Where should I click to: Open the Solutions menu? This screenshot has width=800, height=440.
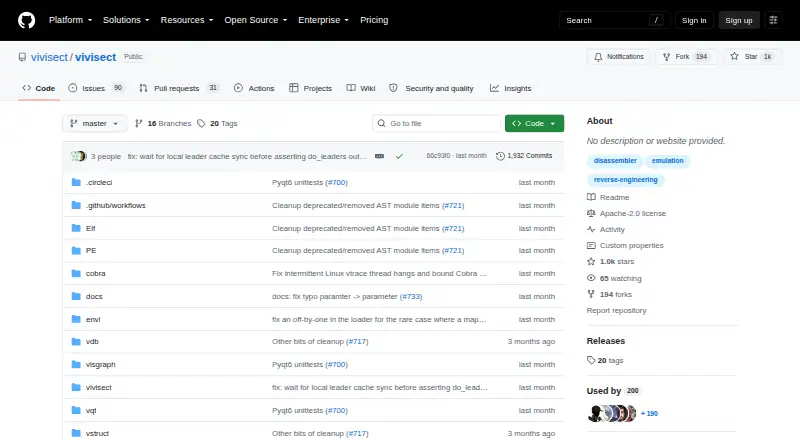point(126,20)
